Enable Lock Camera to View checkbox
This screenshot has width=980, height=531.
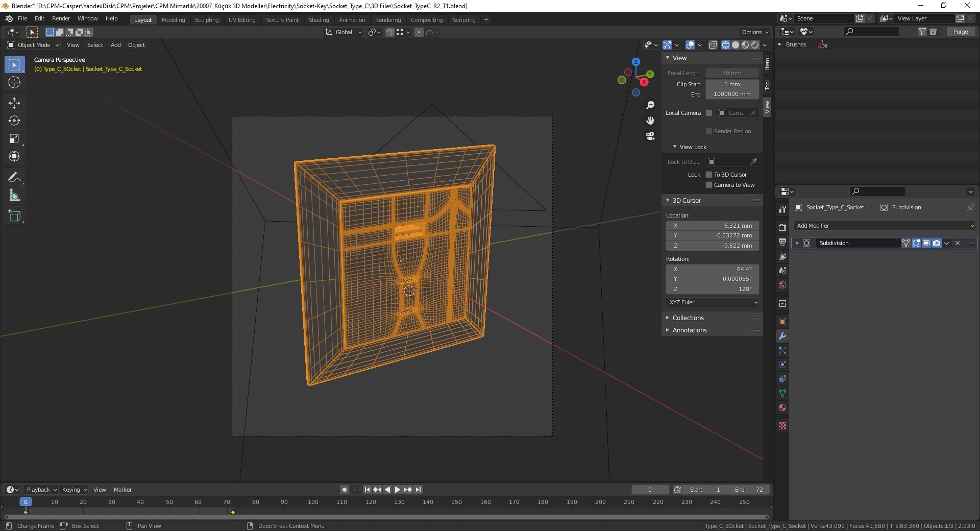708,185
